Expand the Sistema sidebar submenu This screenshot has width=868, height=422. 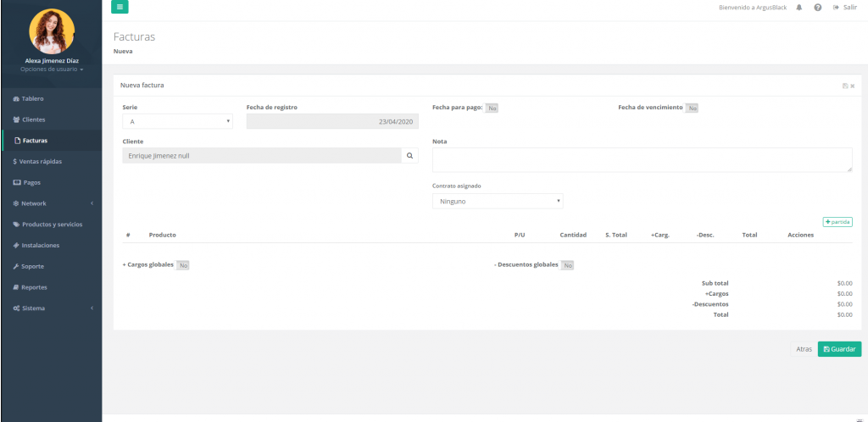[x=51, y=308]
